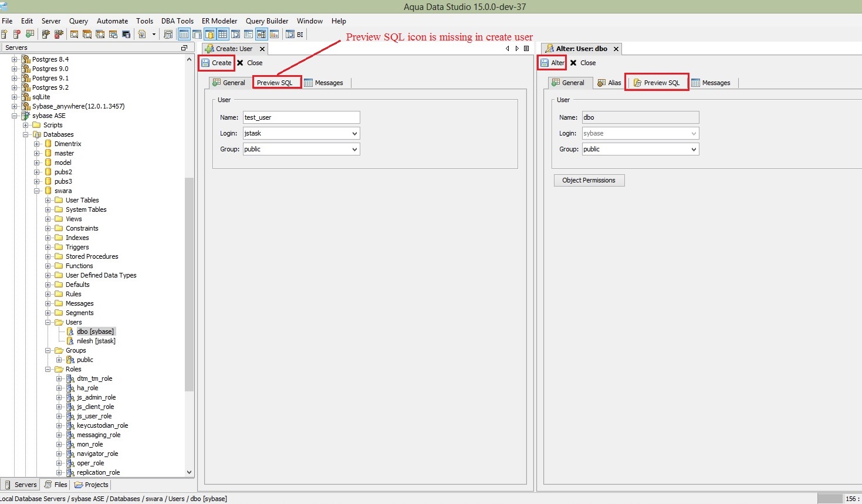Click the server tree scrollbar down arrow
Screen dimensions: 862x504
tap(189, 472)
